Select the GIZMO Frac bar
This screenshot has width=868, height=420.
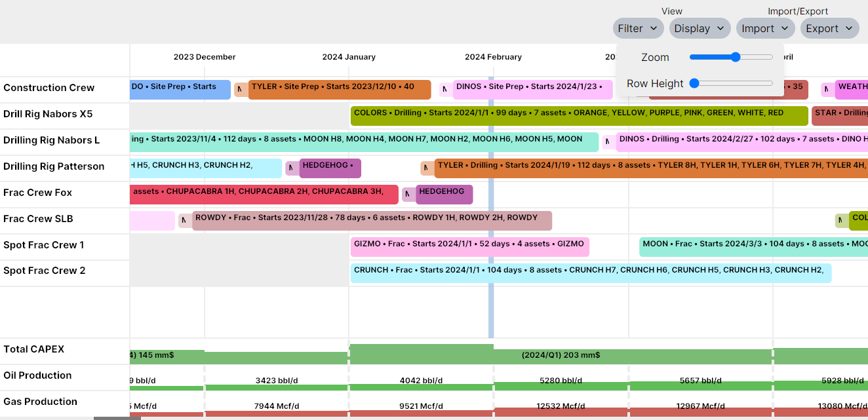pos(469,247)
